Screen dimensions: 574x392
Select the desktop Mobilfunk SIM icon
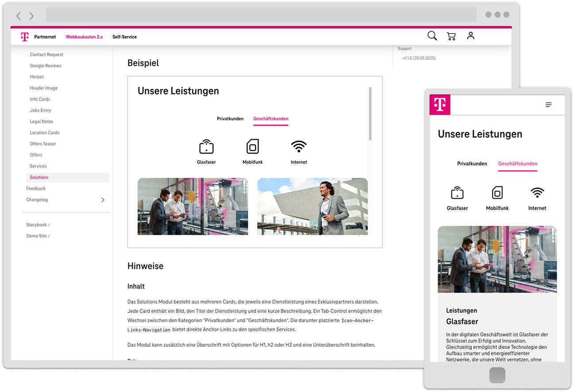pos(252,146)
